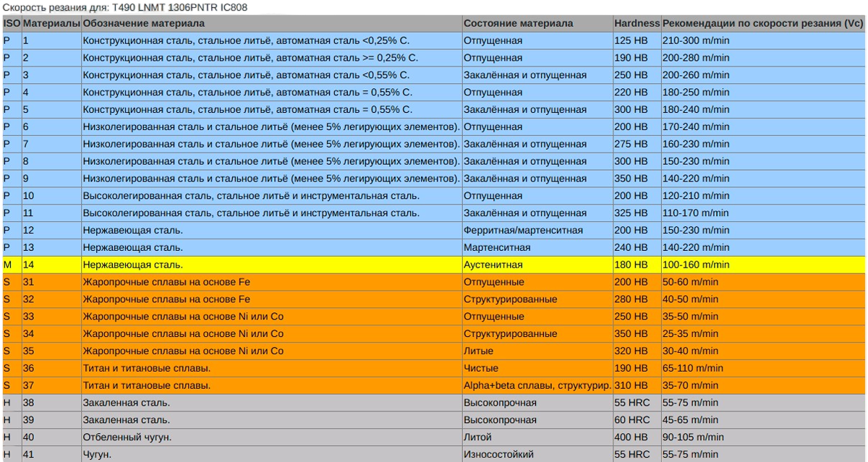Click '50-60 m/min' speed cell

[763, 282]
